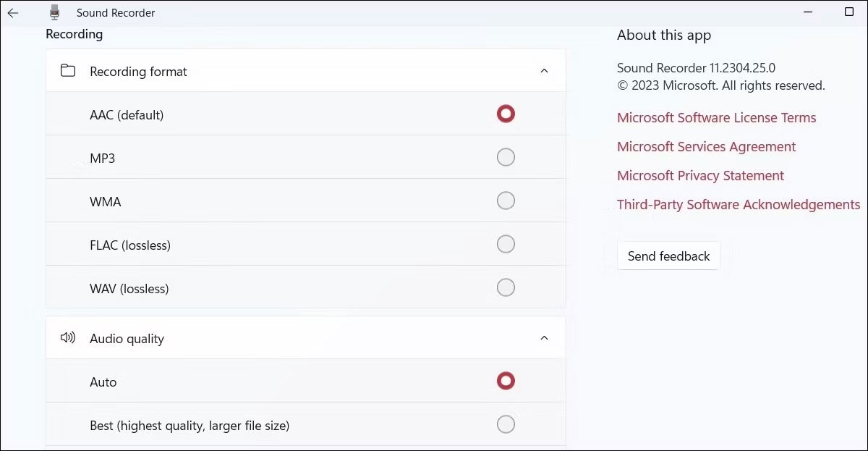Set audio quality to Auto
Viewport: 868px width, 451px height.
(506, 381)
